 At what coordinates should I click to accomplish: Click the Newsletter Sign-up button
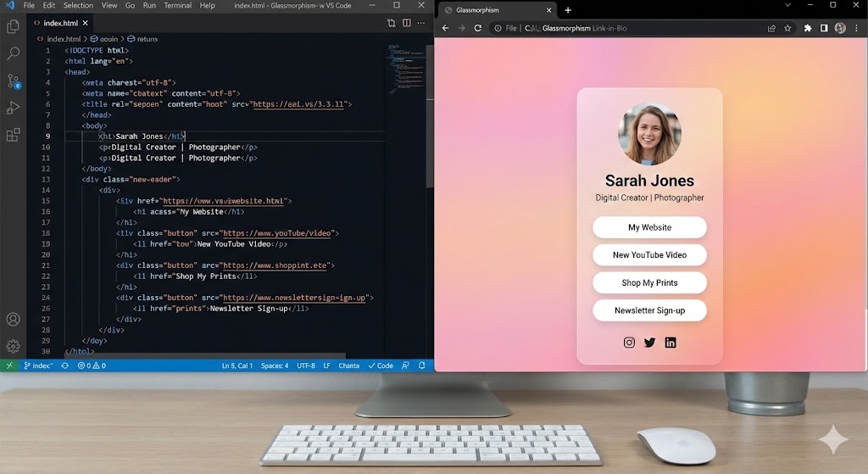(650, 310)
